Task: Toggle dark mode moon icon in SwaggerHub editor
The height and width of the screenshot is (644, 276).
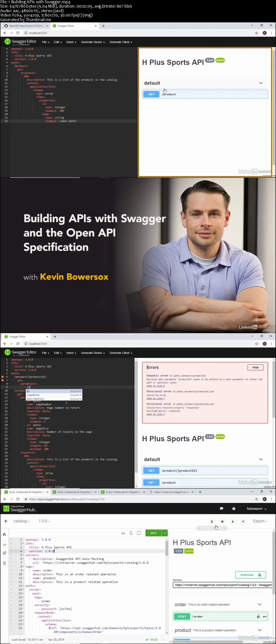Action: coord(131,533)
